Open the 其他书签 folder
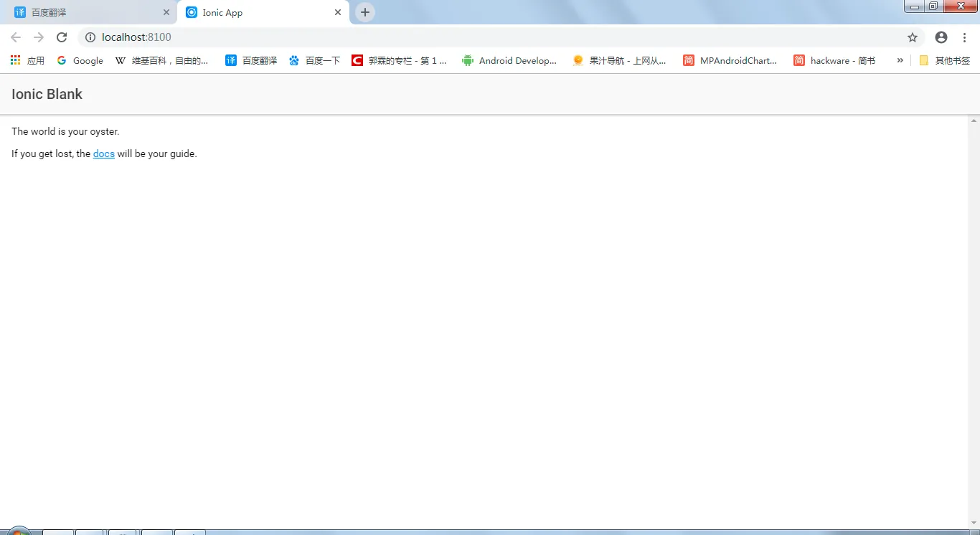The image size is (980, 535). (944, 61)
